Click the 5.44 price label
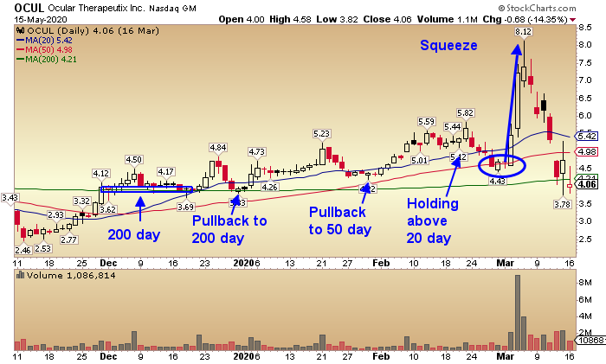The height and width of the screenshot is (364, 606). 452,127
